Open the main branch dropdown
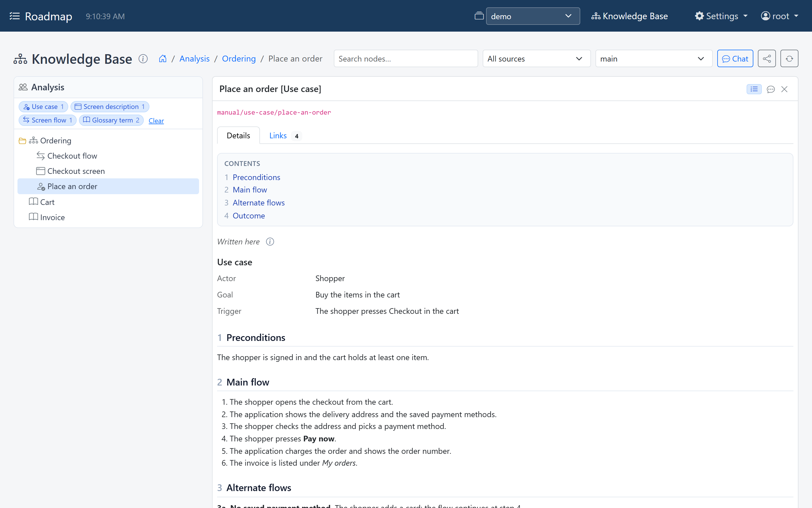Viewport: 812px width, 508px height. [653, 58]
